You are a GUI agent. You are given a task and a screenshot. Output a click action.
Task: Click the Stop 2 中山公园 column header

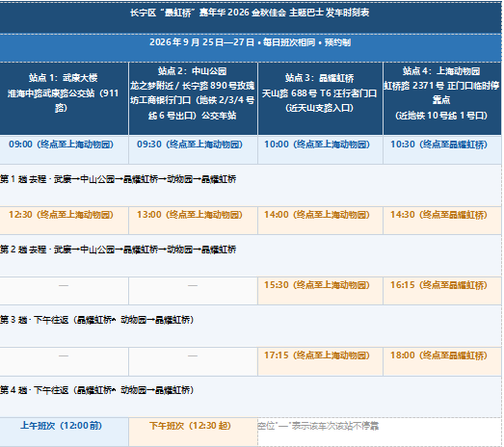[x=193, y=98]
